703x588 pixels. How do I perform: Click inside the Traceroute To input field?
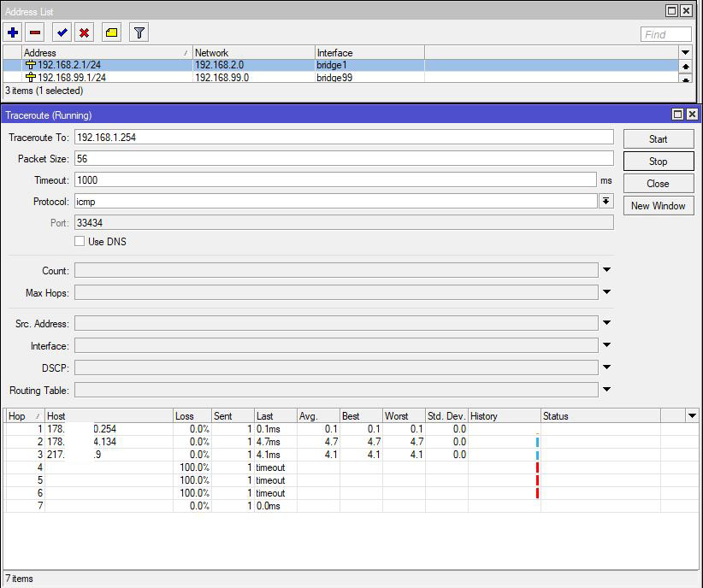342,137
